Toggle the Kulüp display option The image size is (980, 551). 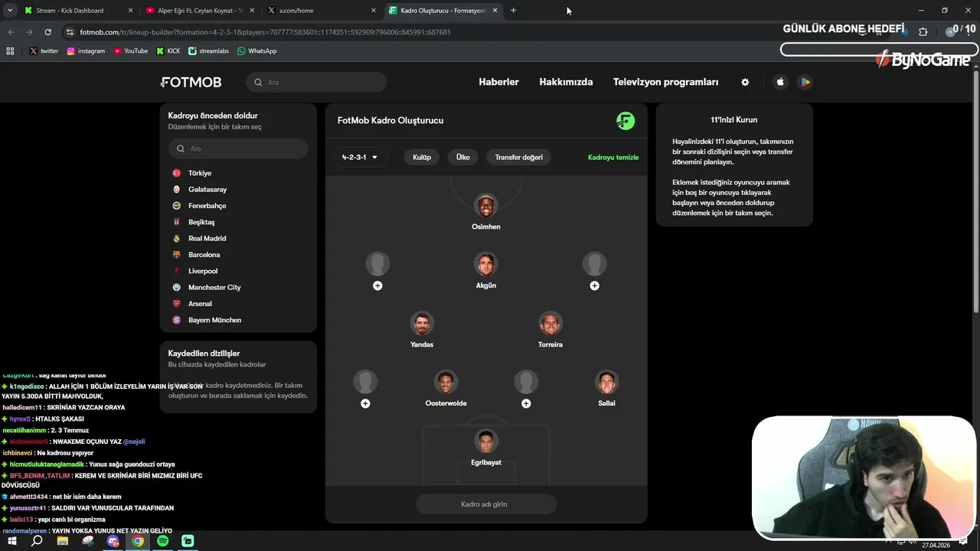coord(422,157)
